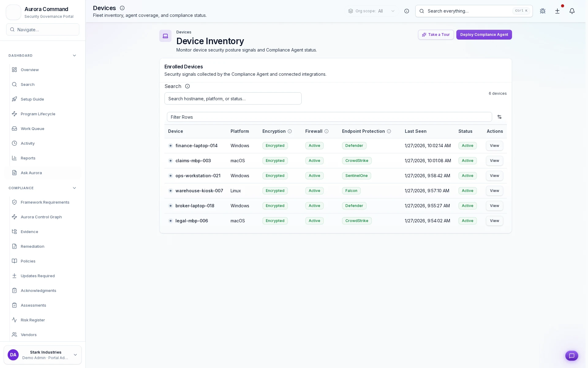Click the info icon beside the Devices title
The width and height of the screenshot is (588, 368).
point(122,8)
